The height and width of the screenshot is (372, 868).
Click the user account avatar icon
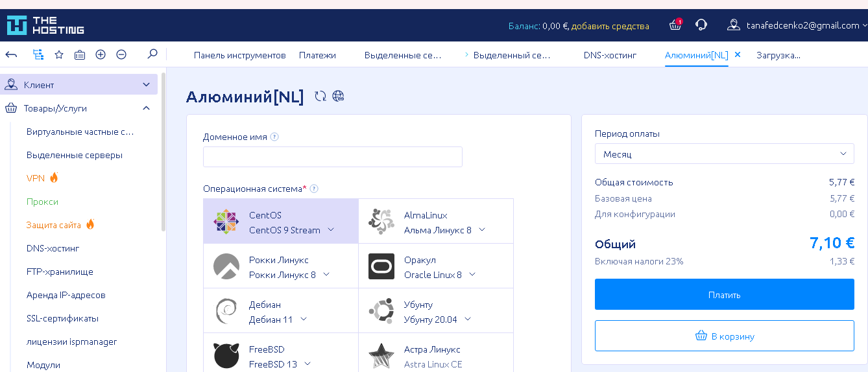pyautogui.click(x=734, y=25)
